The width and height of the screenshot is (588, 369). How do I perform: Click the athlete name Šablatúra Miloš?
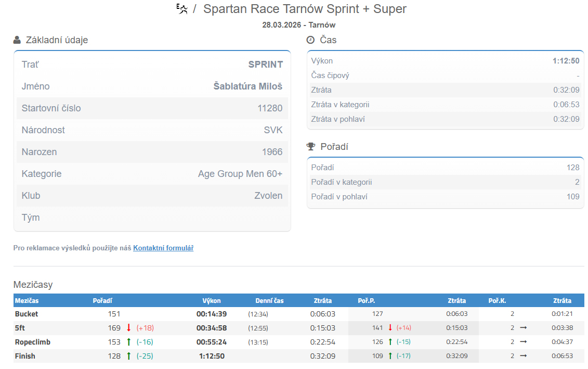[248, 86]
